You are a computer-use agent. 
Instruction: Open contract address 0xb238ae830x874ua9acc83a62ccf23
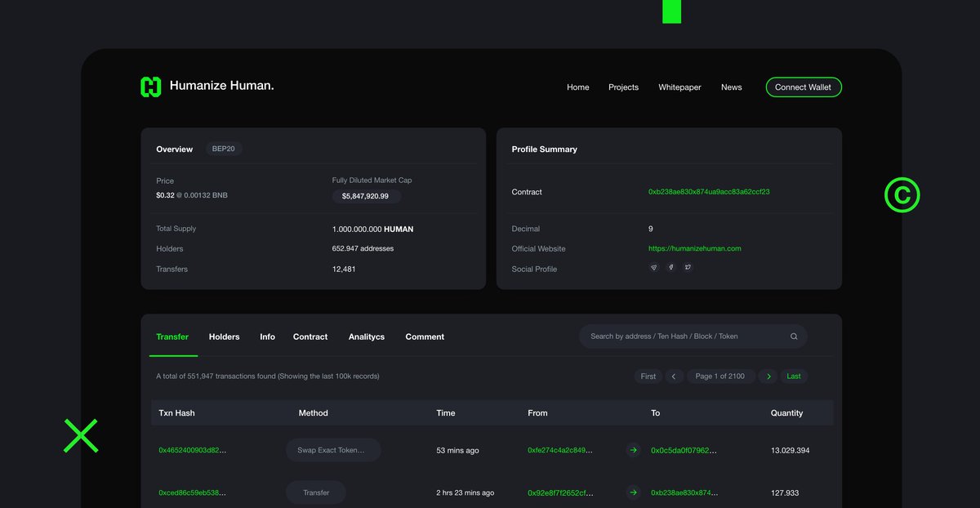[x=709, y=192]
